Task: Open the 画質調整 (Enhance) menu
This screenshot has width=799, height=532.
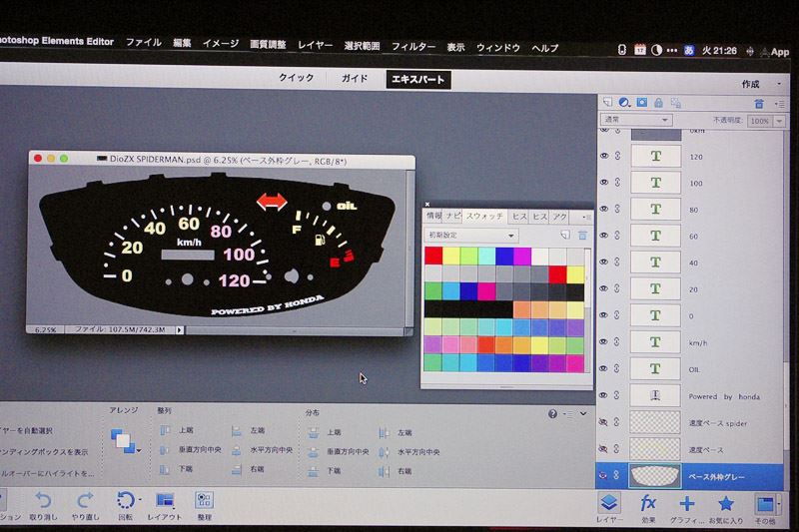Action: tap(268, 44)
